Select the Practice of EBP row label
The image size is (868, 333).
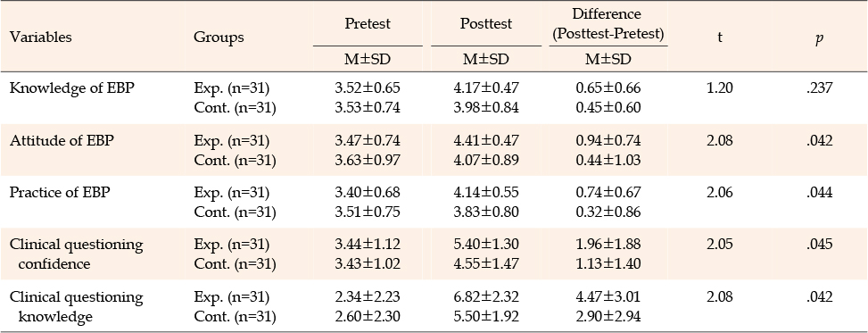pyautogui.click(x=60, y=192)
